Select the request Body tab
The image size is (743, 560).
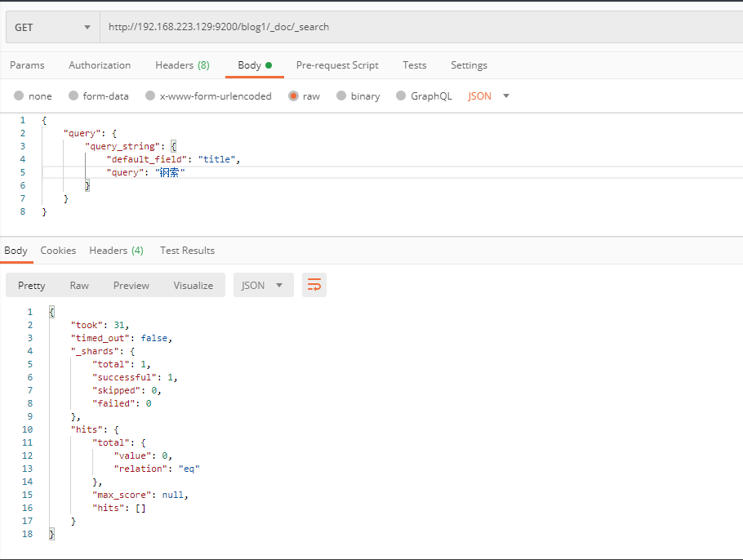click(255, 65)
